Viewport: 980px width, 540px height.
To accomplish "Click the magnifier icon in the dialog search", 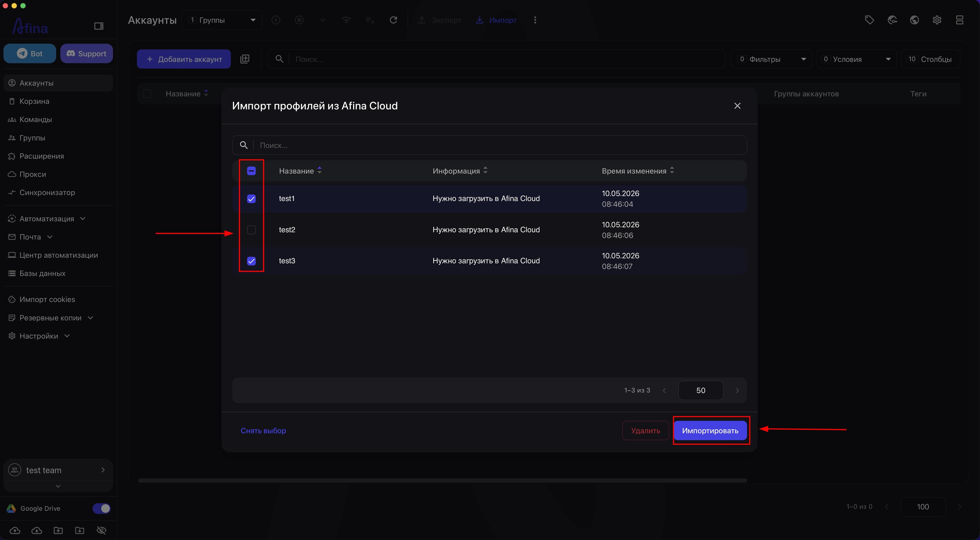I will coord(244,145).
